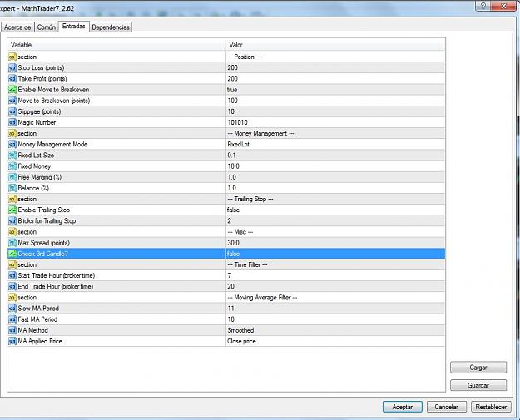Click the icon beside Bricks for Trailing Stop

coord(12,220)
